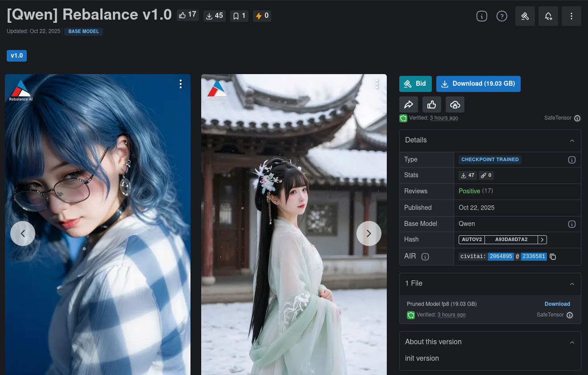This screenshot has height=375, width=588.
Task: Click the info icon in the Type row
Action: [x=571, y=160]
